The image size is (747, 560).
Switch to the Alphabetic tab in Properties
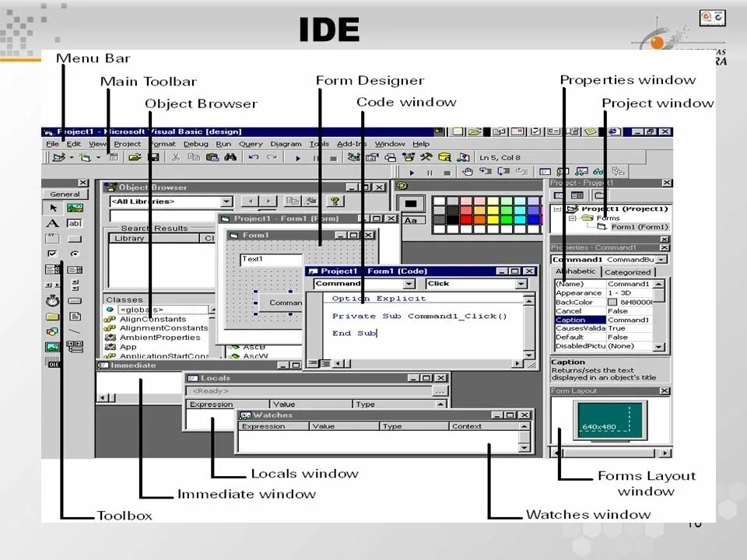pos(576,271)
